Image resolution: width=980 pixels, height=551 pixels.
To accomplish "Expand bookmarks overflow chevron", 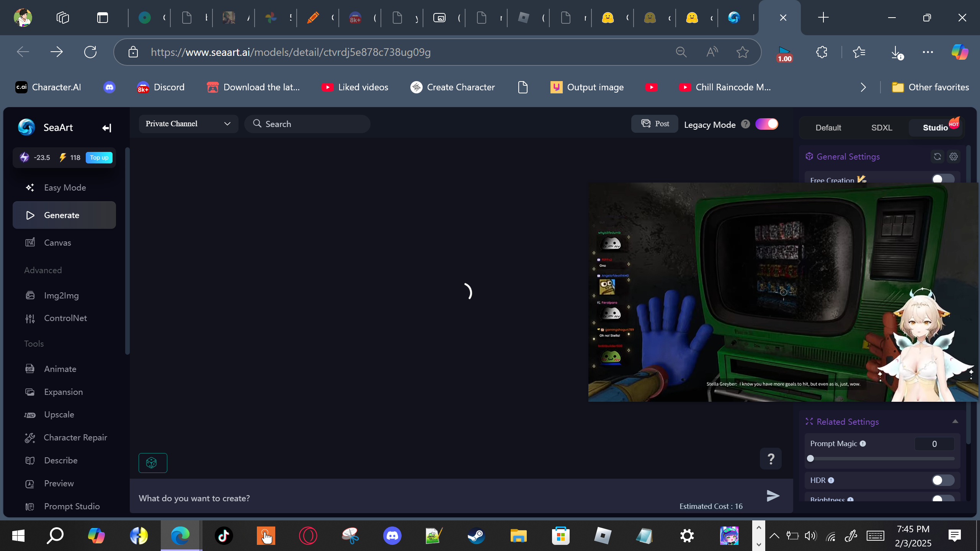I will click(x=863, y=87).
